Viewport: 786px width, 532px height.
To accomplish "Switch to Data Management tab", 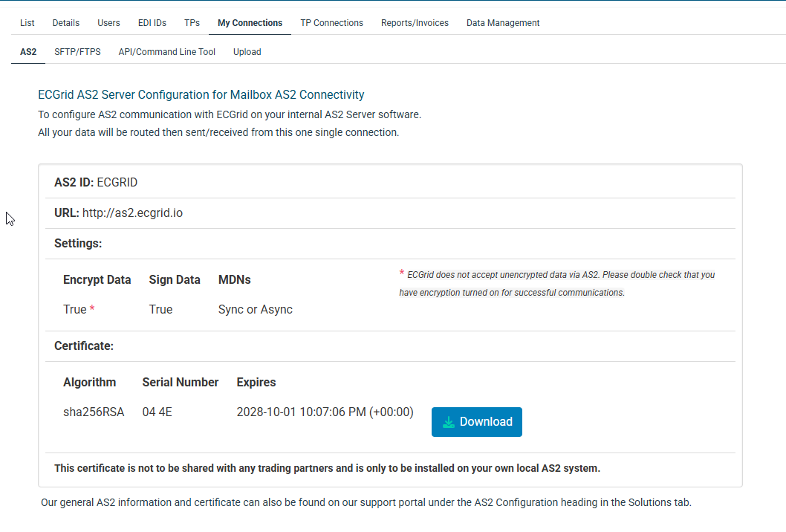I will (503, 23).
